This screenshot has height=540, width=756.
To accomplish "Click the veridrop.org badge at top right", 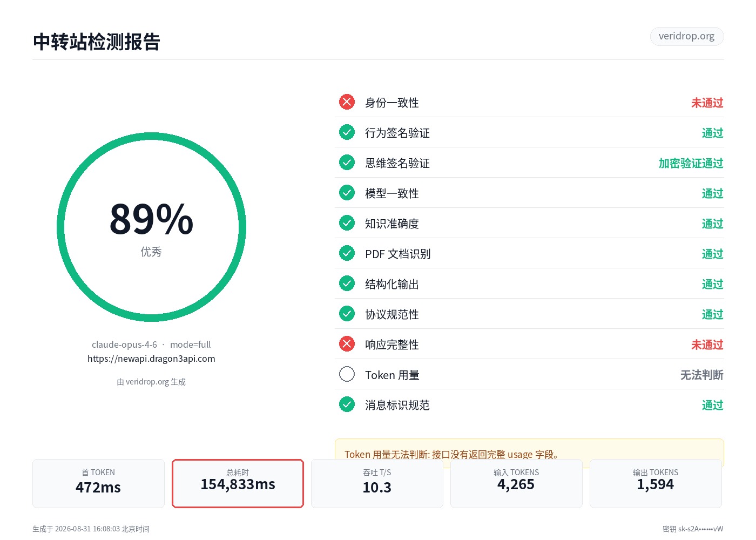I will click(686, 36).
